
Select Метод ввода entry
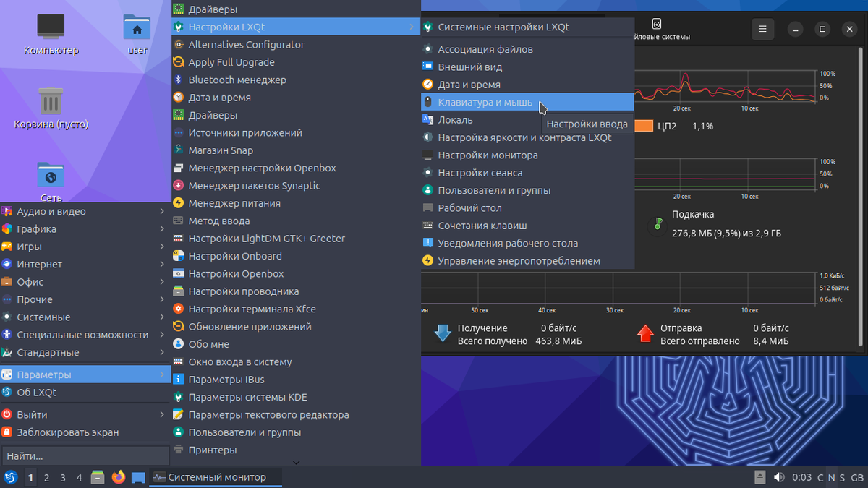coord(296,221)
